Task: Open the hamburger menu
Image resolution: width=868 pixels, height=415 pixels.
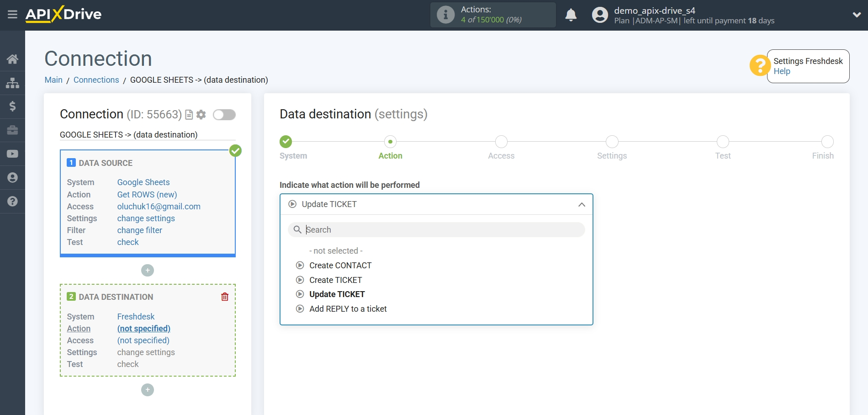Action: coord(12,15)
